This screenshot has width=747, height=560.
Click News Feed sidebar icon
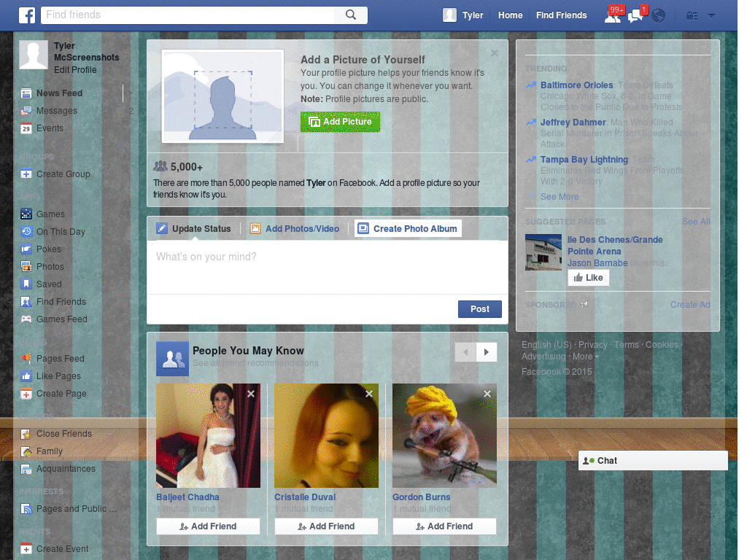point(26,93)
